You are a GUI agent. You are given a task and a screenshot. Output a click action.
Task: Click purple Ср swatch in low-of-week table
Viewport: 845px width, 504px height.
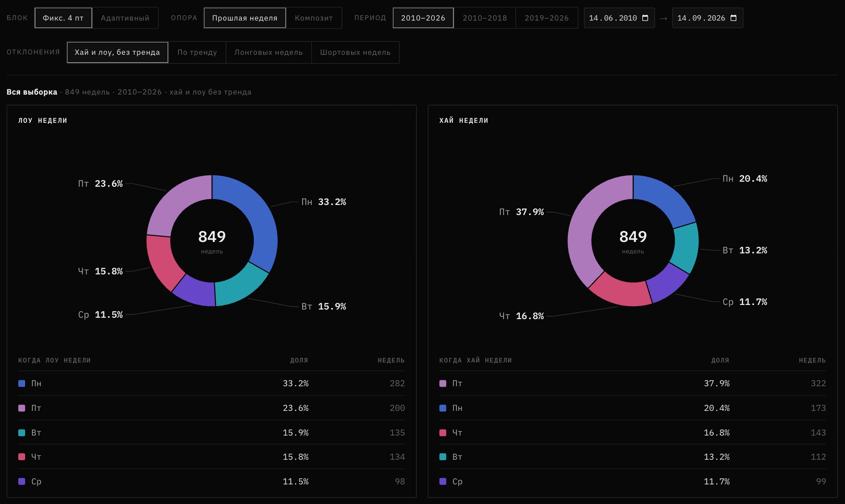click(x=21, y=482)
